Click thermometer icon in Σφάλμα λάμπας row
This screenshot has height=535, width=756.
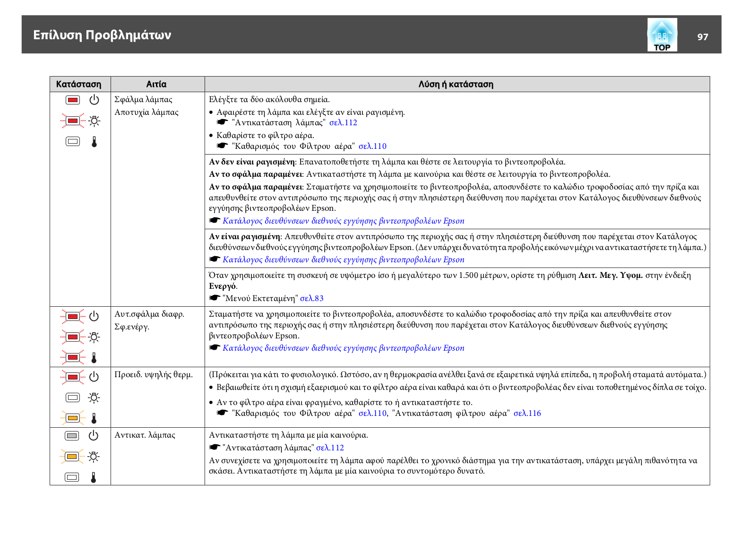[94, 142]
